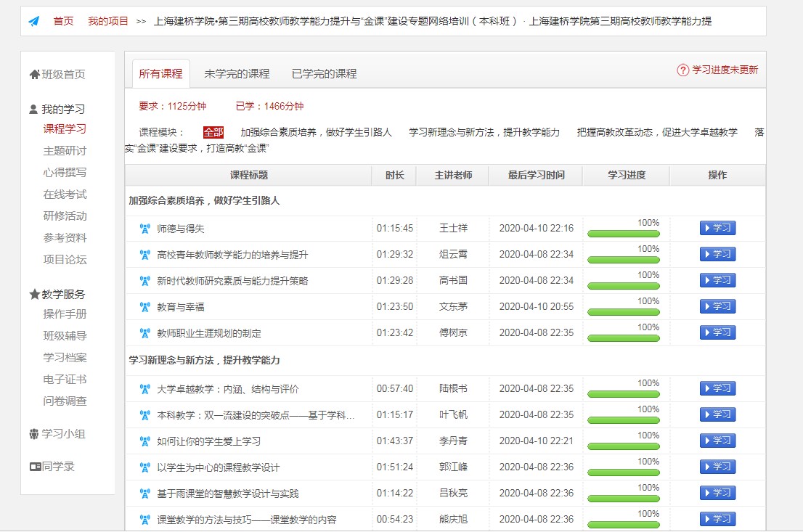Image resolution: width=803 pixels, height=532 pixels.
Task: Filter by 学习新理念与新方法，提升教学能力 module
Action: pos(484,132)
